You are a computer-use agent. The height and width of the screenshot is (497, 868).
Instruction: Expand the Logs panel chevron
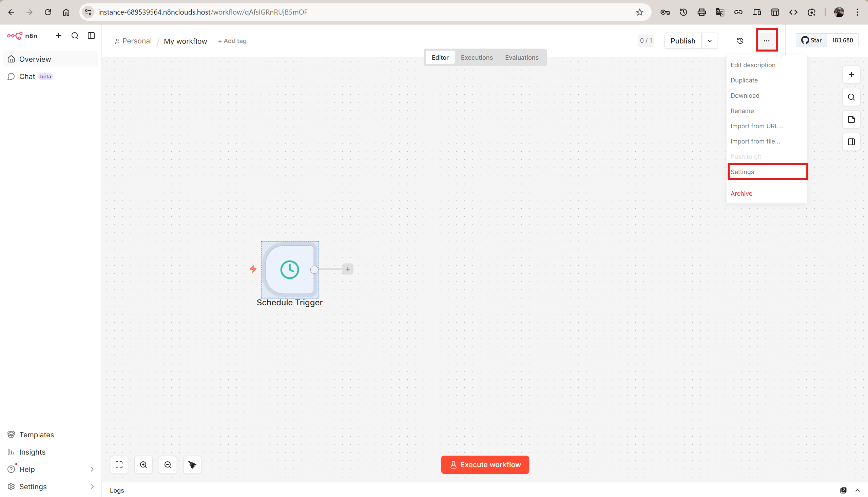click(857, 490)
